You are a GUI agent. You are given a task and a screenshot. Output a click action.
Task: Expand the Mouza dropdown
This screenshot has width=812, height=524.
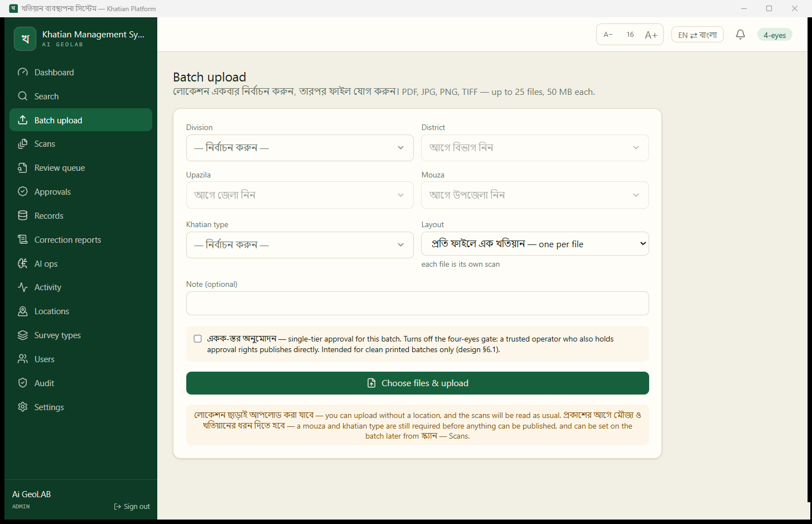535,195
